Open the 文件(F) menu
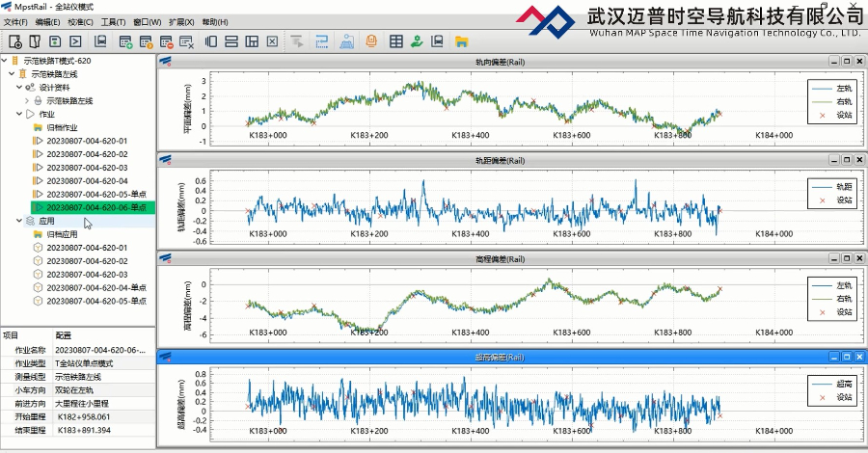 [x=15, y=21]
